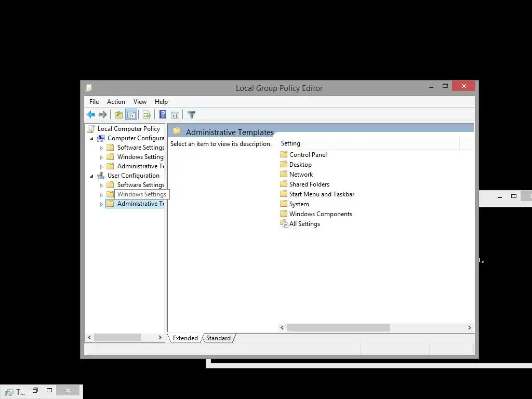Expand Windows Settings under Computer Configuration

101,157
